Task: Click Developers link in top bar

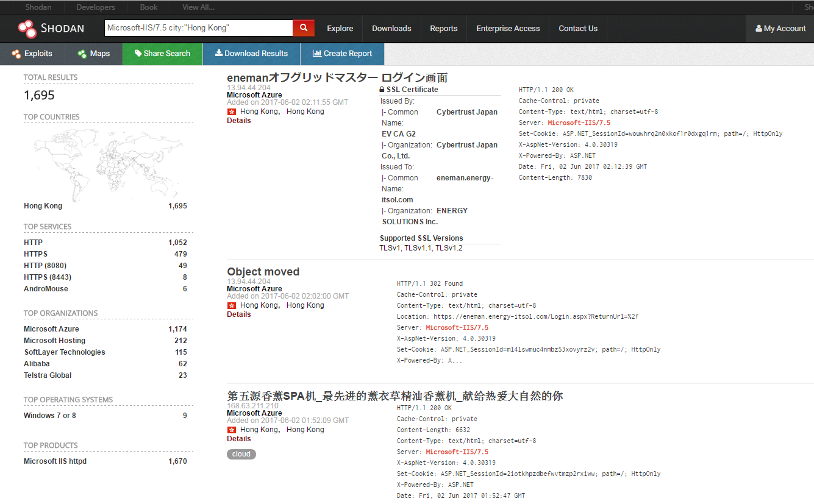Action: point(96,7)
